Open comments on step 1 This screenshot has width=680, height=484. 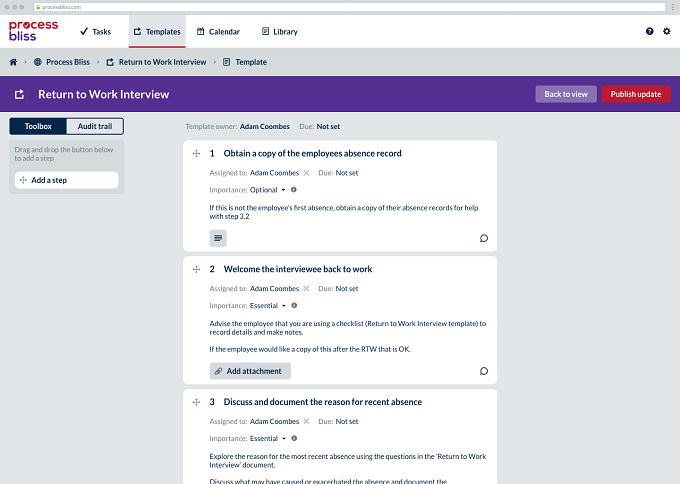tap(484, 238)
